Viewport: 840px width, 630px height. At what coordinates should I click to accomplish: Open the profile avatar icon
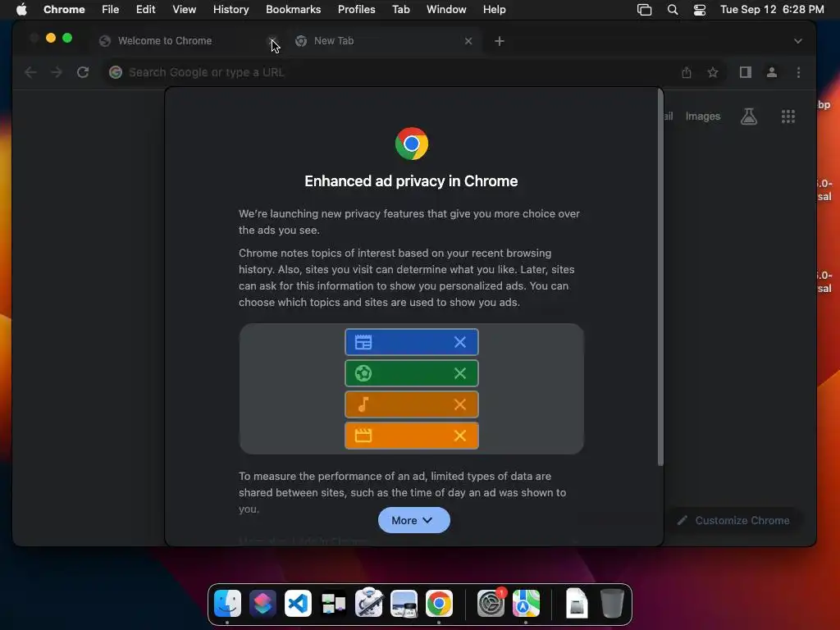pyautogui.click(x=771, y=72)
